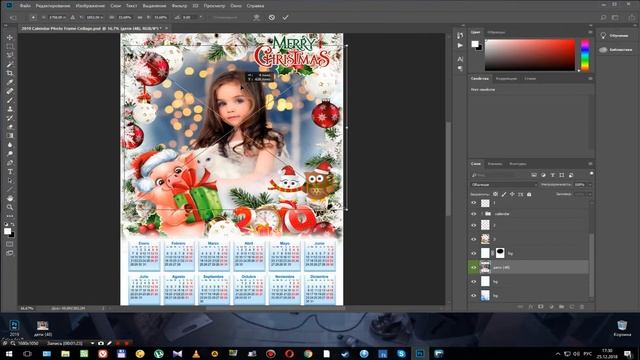Open the Файл menu
Image resolution: width=640 pixels, height=360 pixels.
(25, 6)
